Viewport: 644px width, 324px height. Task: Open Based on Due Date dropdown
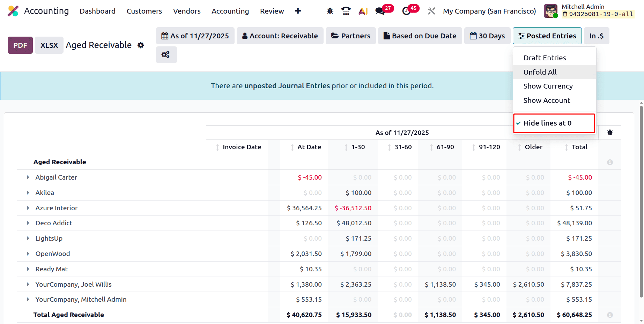pos(420,36)
